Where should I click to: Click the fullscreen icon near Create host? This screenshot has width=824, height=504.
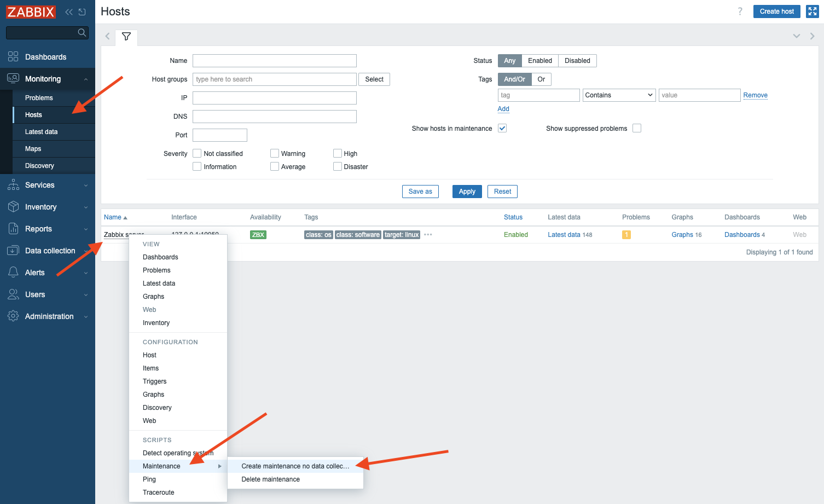pos(812,11)
